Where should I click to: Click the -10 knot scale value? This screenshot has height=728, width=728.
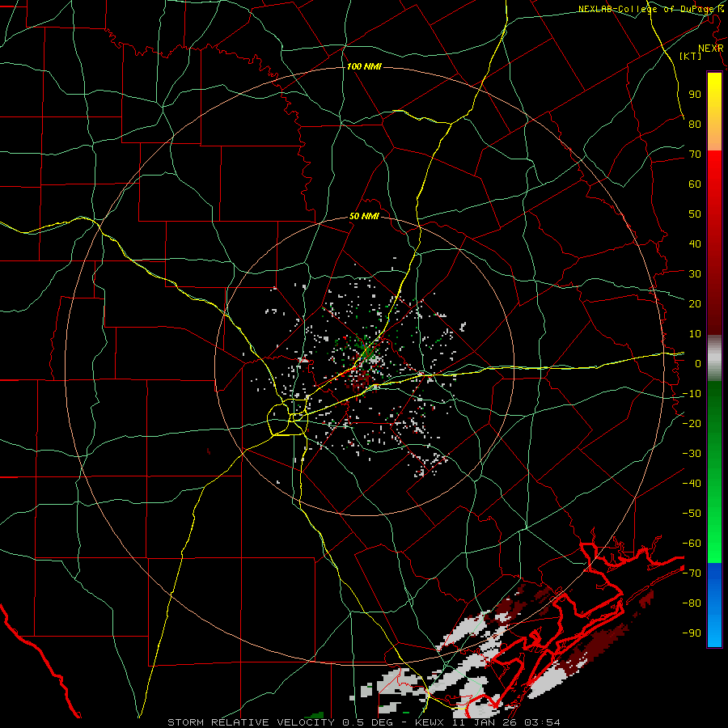[692, 394]
